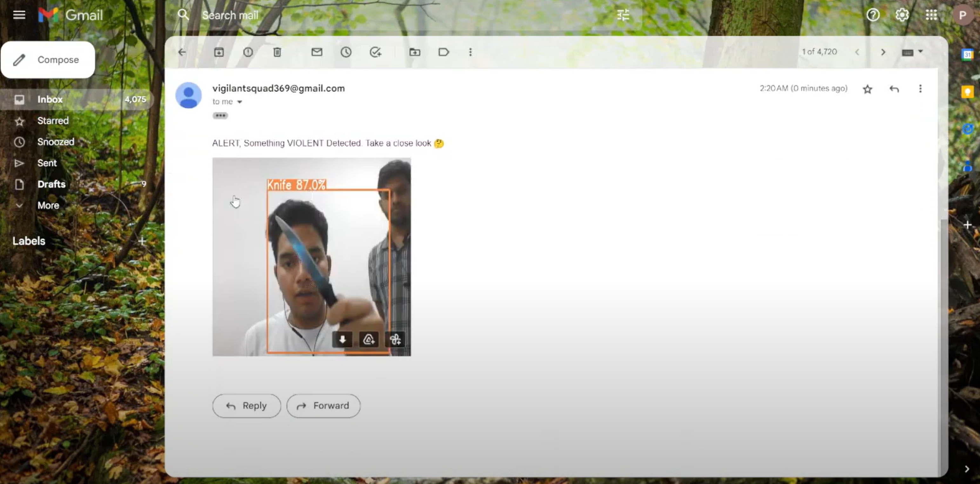Mark this email as unread
The height and width of the screenshot is (484, 980).
click(x=316, y=52)
